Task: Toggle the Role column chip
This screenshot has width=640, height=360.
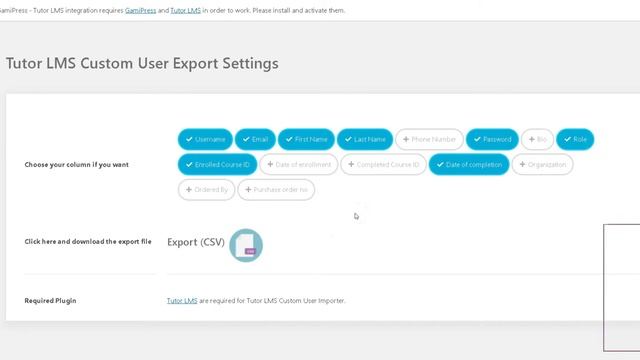Action: [575, 139]
